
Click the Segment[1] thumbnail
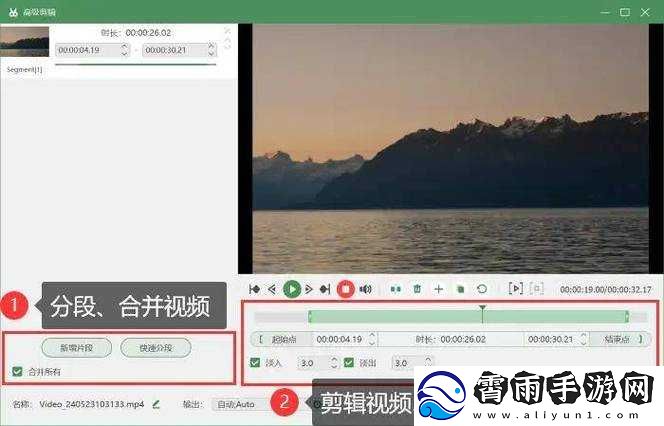(25, 41)
